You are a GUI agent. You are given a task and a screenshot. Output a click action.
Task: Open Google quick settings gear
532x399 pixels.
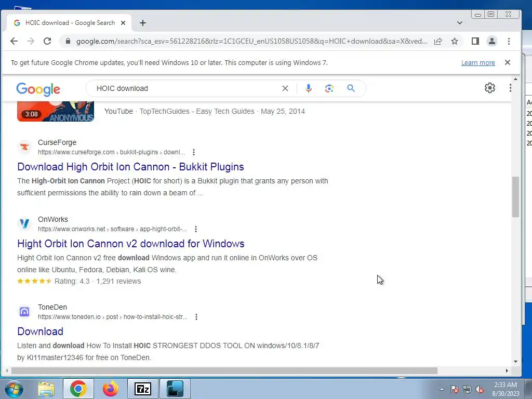[489, 88]
